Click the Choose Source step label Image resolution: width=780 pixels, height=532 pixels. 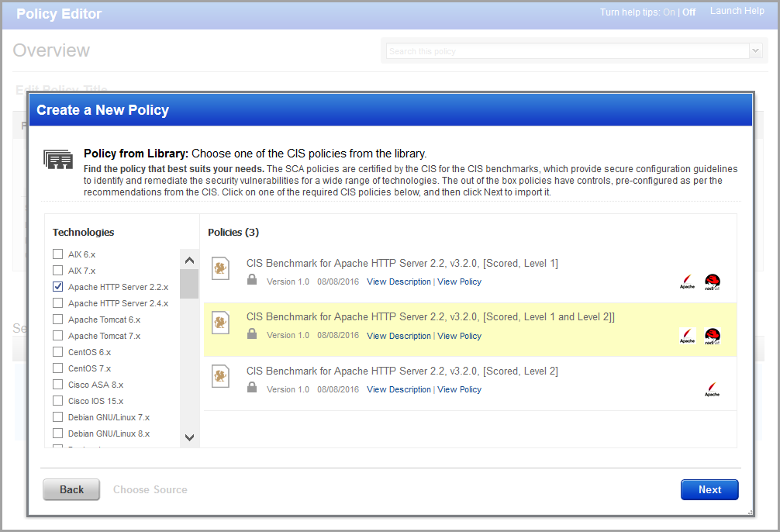[x=150, y=489]
